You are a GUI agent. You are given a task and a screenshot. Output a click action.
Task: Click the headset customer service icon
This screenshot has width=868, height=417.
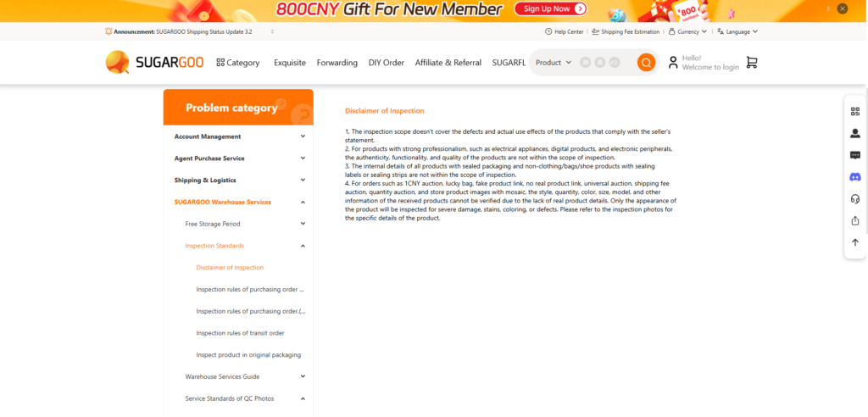[854, 199]
